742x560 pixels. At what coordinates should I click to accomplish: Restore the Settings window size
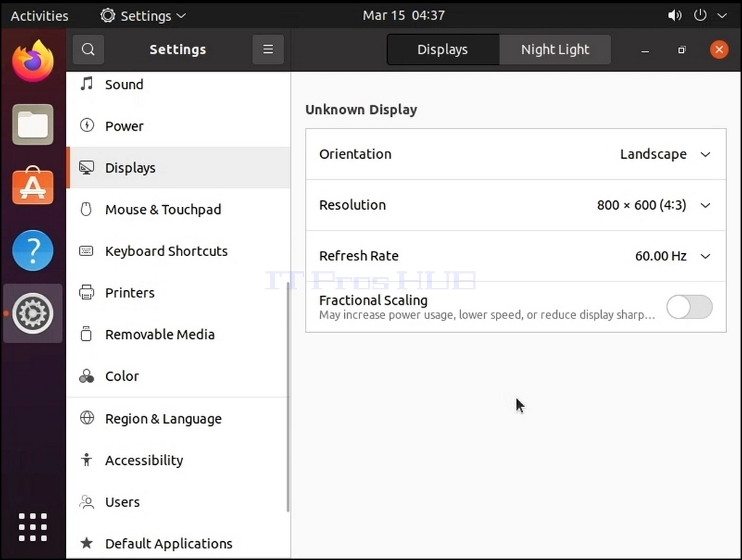coord(682,49)
